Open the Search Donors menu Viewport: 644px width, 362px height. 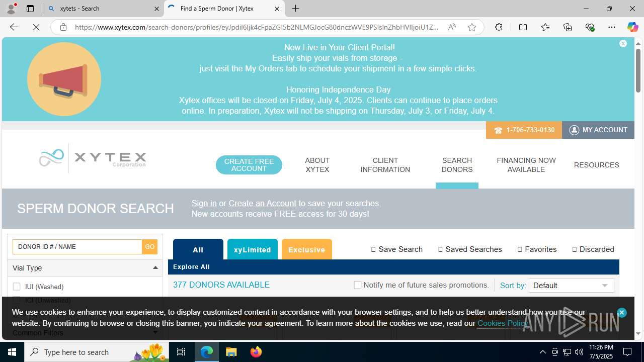457,165
